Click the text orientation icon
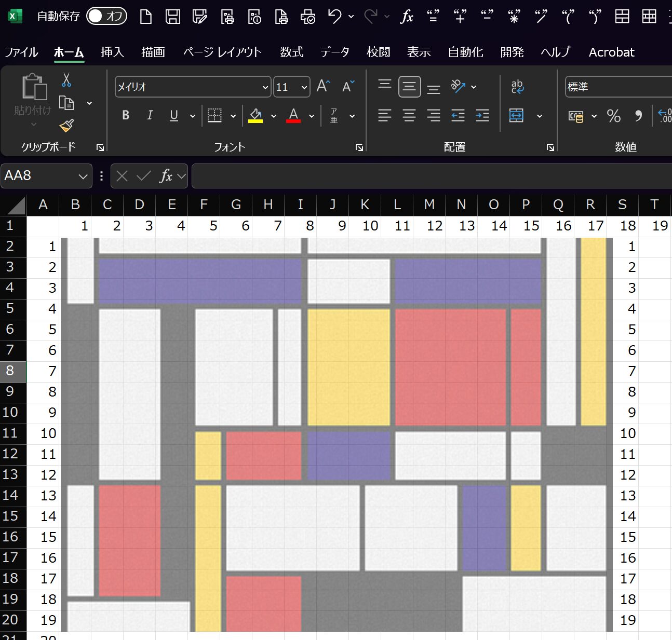Image resolution: width=672 pixels, height=640 pixels. [x=458, y=86]
